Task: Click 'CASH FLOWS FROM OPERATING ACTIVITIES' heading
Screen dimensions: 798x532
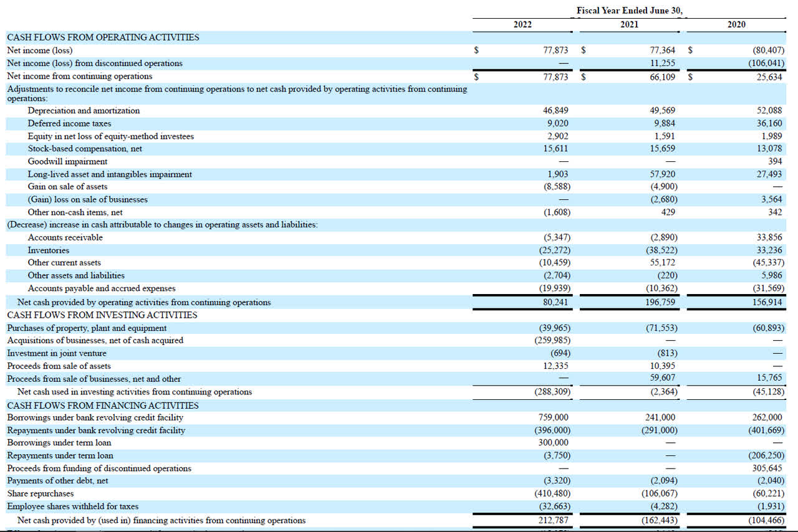Action: [x=103, y=37]
